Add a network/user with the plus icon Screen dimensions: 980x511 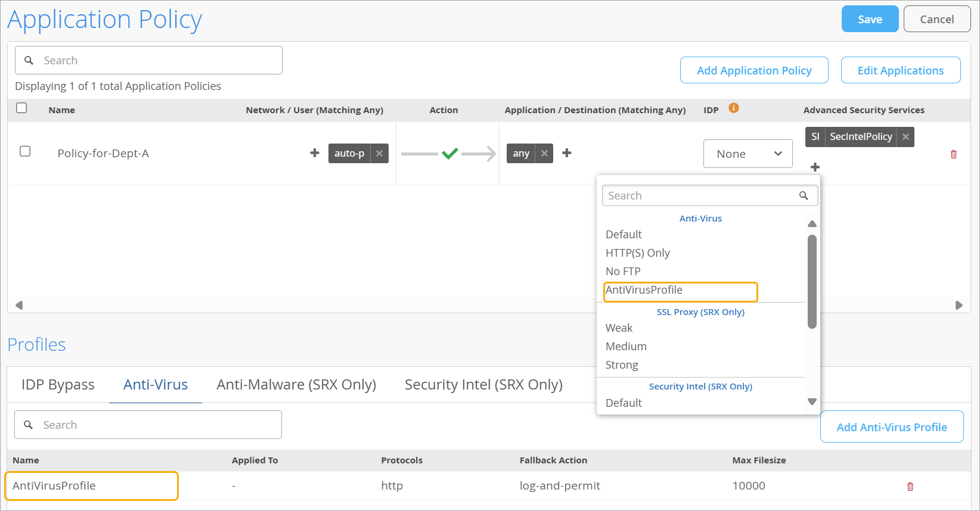point(315,153)
